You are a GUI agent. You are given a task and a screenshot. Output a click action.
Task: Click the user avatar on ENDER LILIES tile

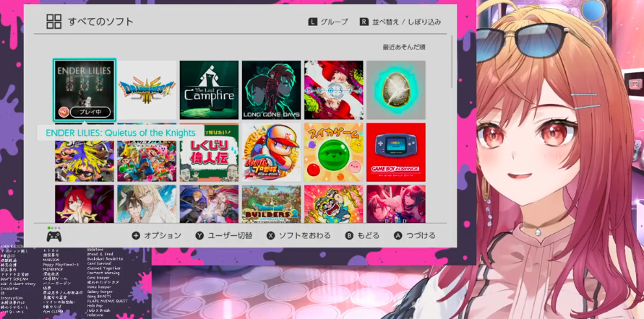point(64,112)
